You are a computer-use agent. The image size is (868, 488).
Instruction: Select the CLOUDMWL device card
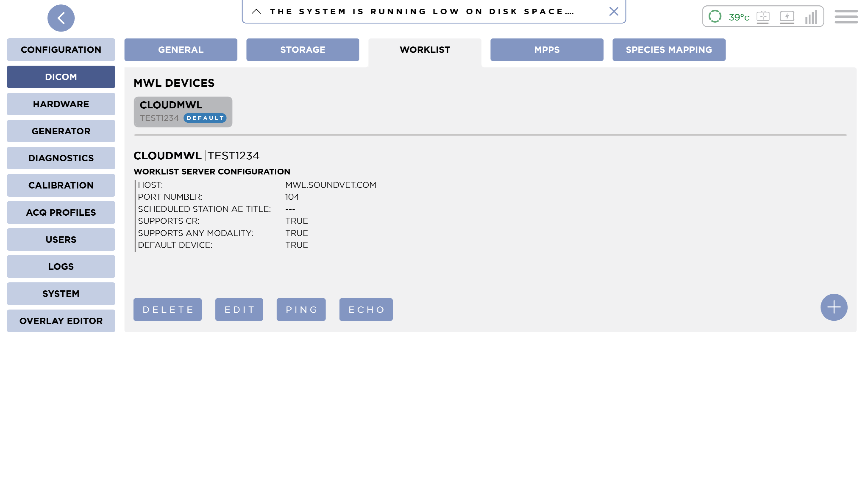coord(183,111)
